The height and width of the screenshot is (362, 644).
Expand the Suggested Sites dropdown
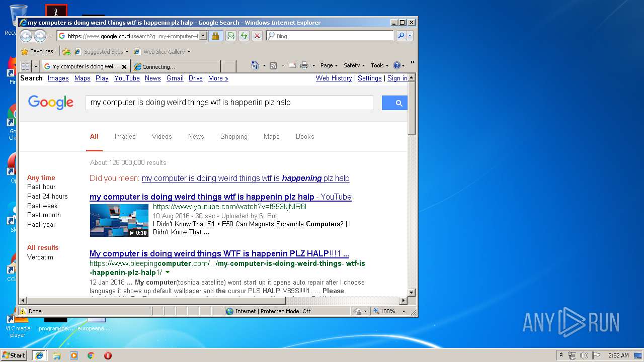pyautogui.click(x=127, y=51)
